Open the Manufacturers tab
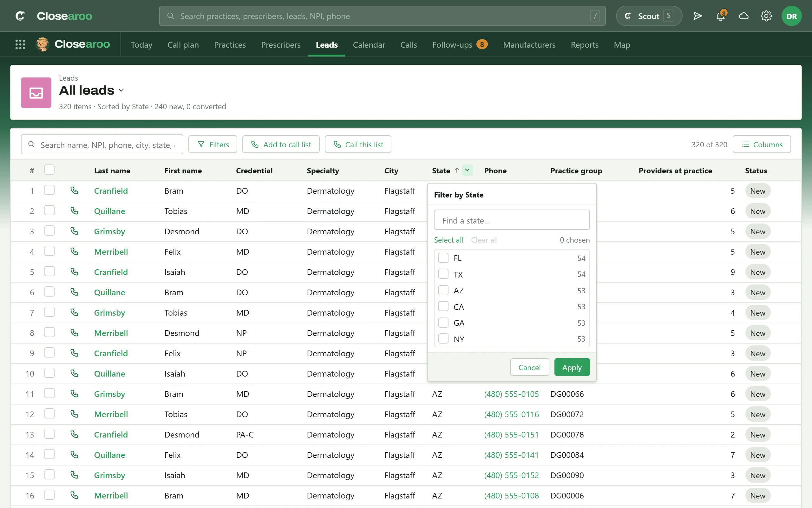The width and height of the screenshot is (812, 508). coord(529,45)
